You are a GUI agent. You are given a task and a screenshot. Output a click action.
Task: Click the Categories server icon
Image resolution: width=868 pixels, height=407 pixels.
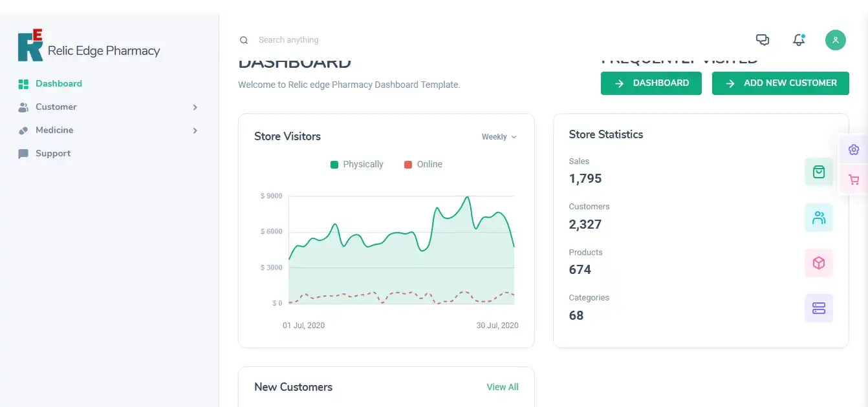[819, 308]
